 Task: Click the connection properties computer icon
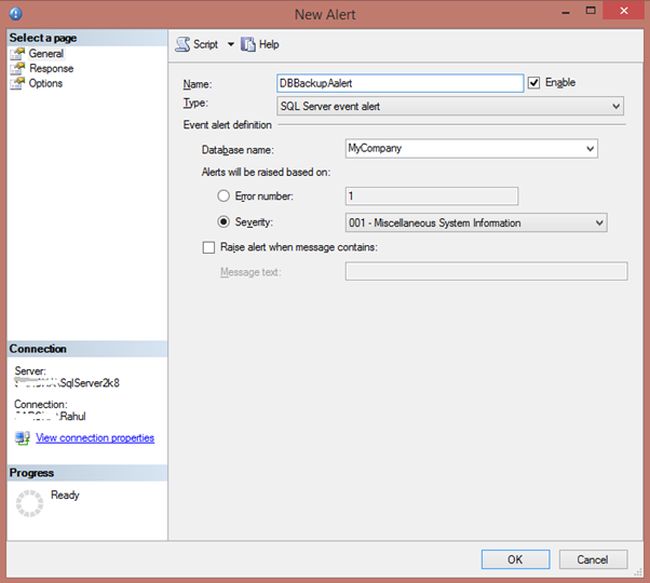click(x=22, y=438)
